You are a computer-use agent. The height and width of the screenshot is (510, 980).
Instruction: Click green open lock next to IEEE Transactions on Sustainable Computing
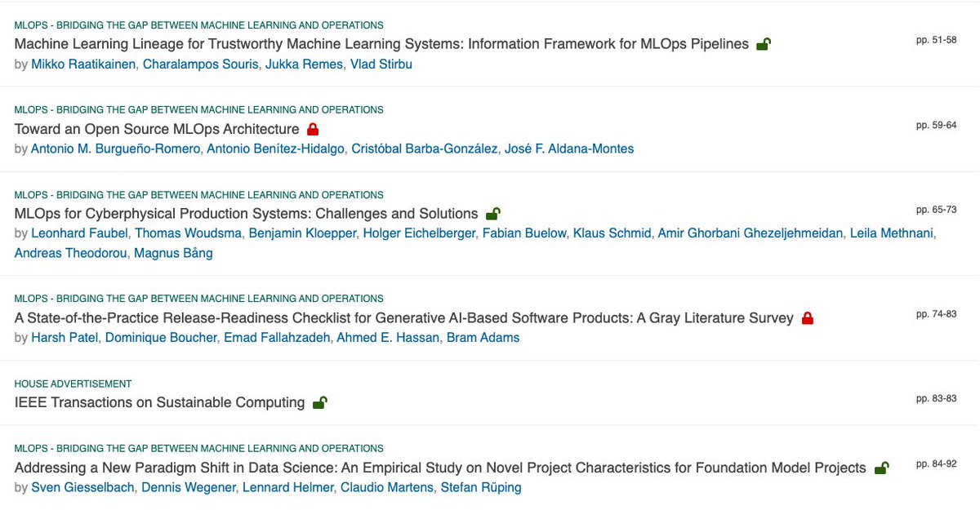point(319,403)
